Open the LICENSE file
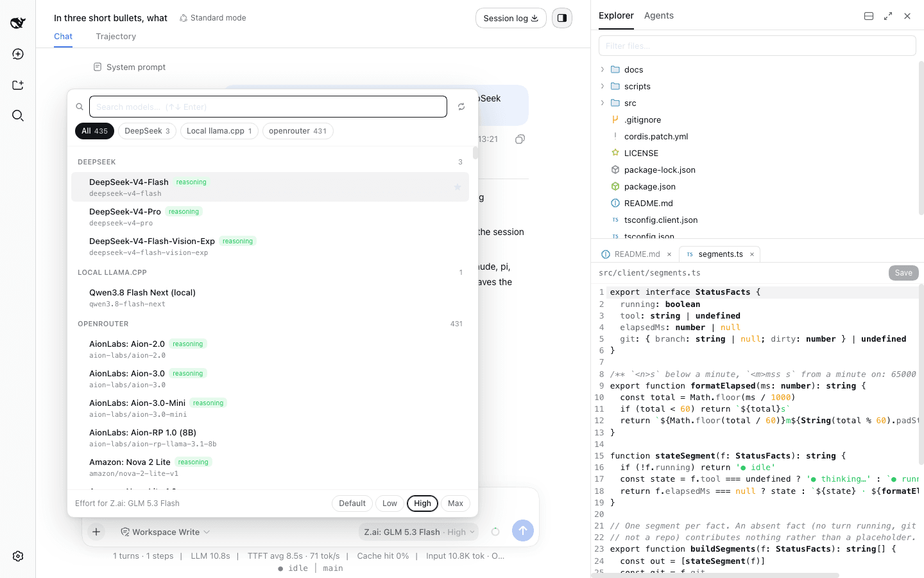 tap(641, 153)
